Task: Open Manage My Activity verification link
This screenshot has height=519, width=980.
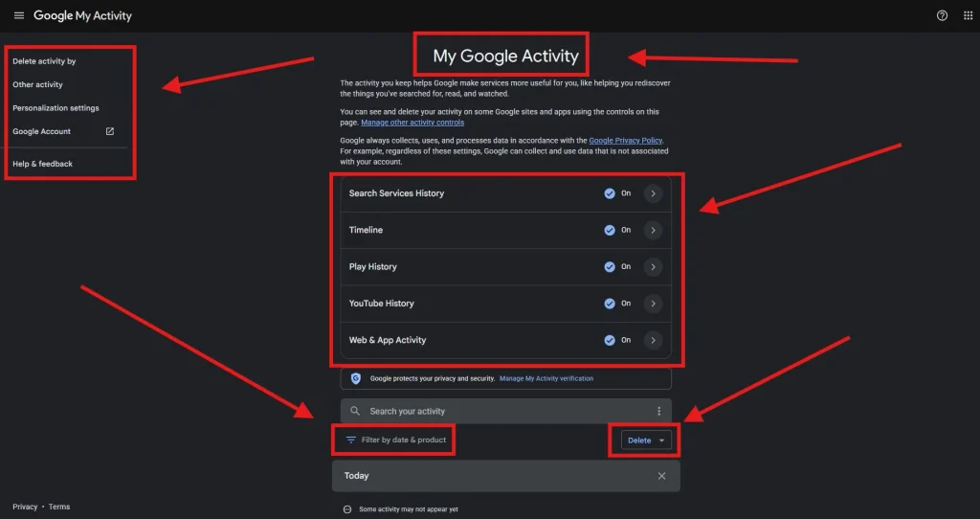Action: pos(546,378)
